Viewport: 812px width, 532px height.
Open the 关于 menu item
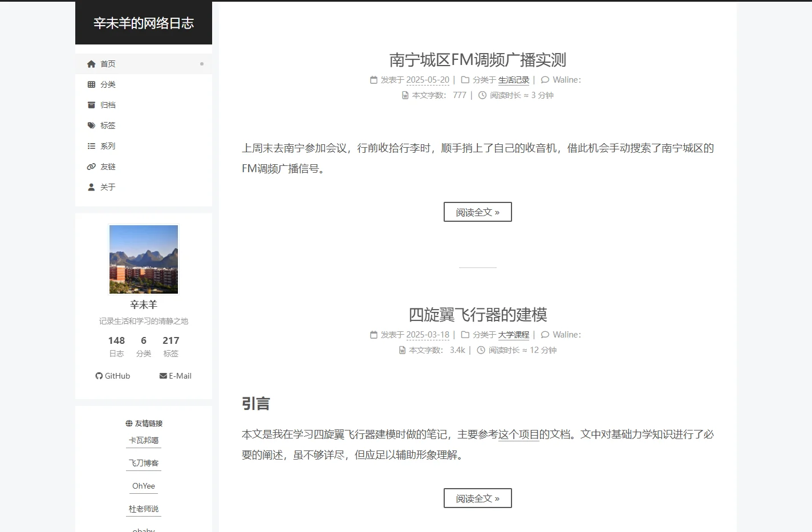tap(144, 187)
